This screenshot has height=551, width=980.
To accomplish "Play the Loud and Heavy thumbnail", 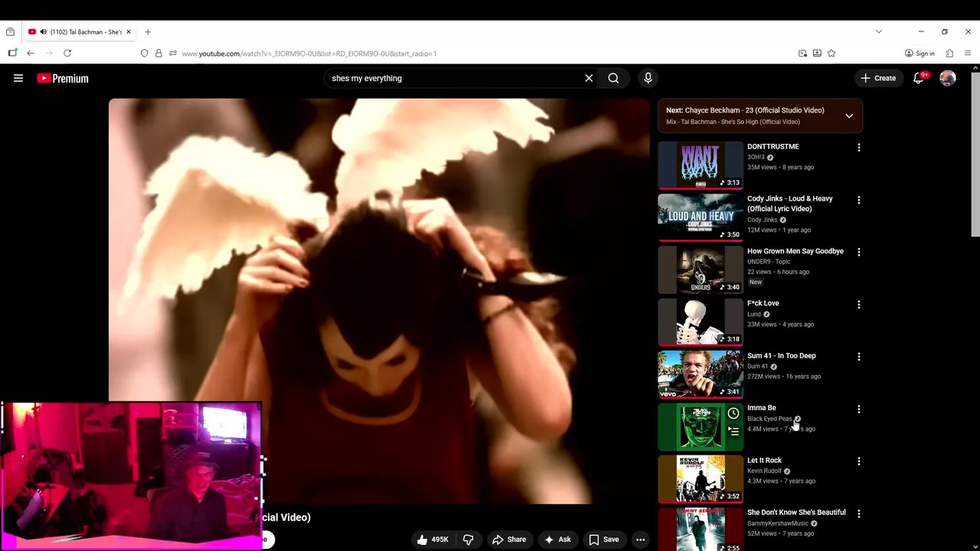I will pyautogui.click(x=700, y=217).
